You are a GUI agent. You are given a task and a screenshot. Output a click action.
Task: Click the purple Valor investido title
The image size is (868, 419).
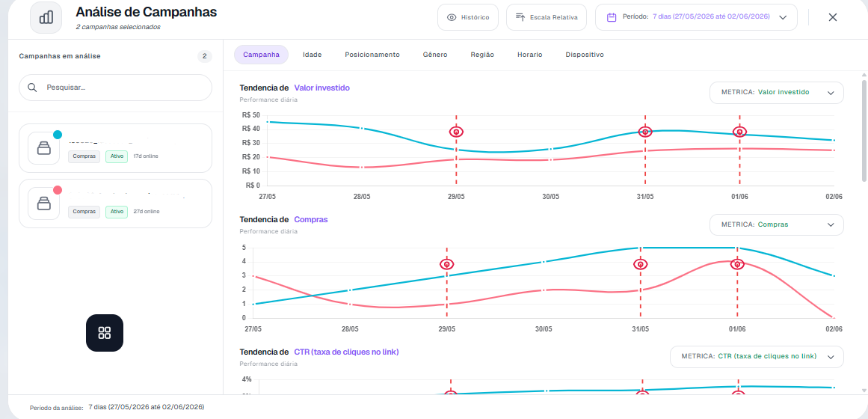(321, 88)
